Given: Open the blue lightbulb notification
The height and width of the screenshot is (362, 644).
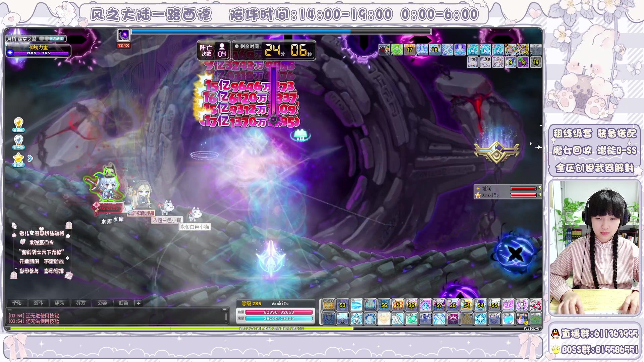Looking at the screenshot, I should point(18,142).
